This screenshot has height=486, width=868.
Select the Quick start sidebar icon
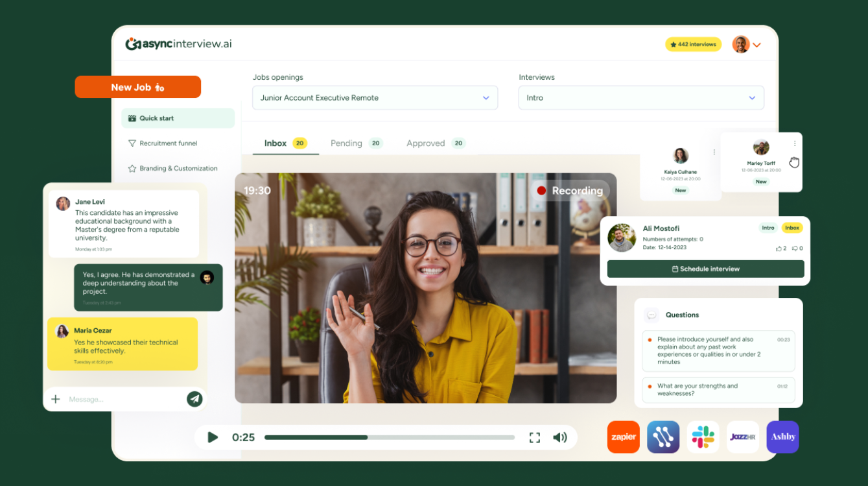(x=132, y=118)
